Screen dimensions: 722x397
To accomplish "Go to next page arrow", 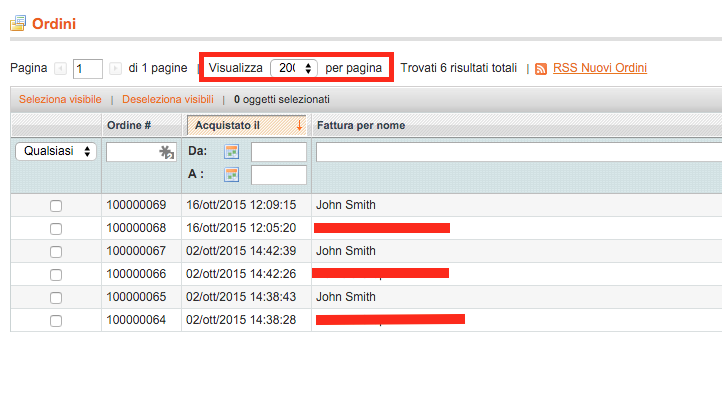I will pyautogui.click(x=115, y=69).
